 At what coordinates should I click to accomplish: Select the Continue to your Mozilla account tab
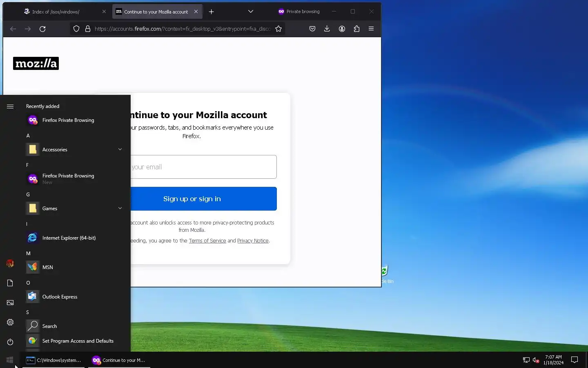[x=156, y=11]
